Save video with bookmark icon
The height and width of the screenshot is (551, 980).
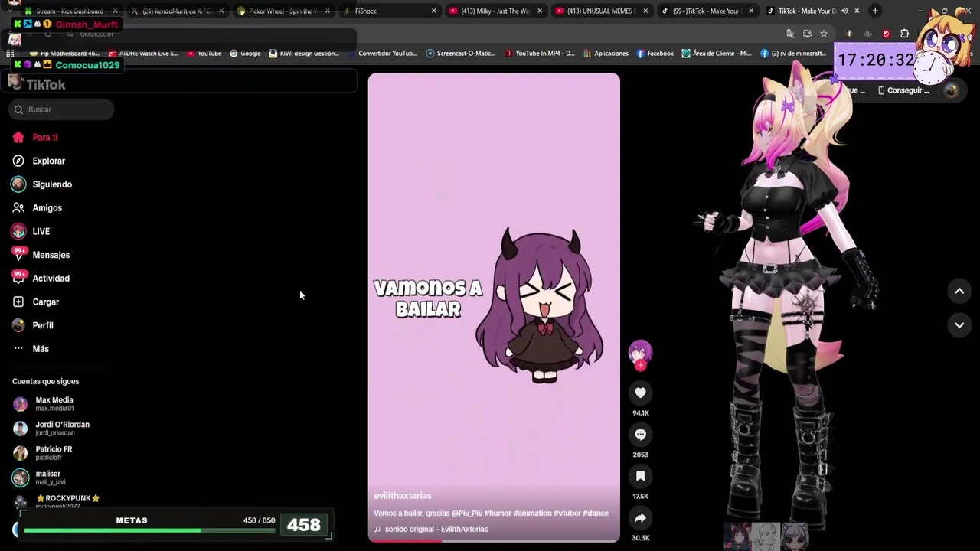[x=641, y=476]
